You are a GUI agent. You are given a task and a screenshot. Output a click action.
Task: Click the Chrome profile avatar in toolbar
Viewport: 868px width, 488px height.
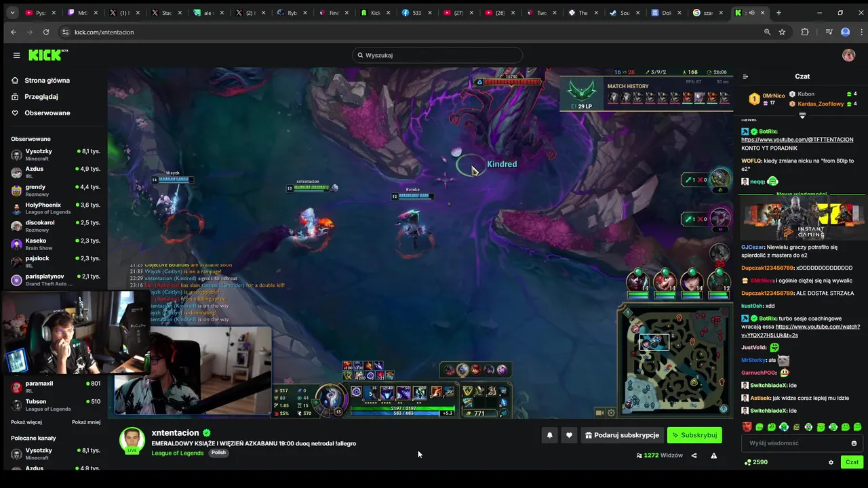(x=845, y=32)
